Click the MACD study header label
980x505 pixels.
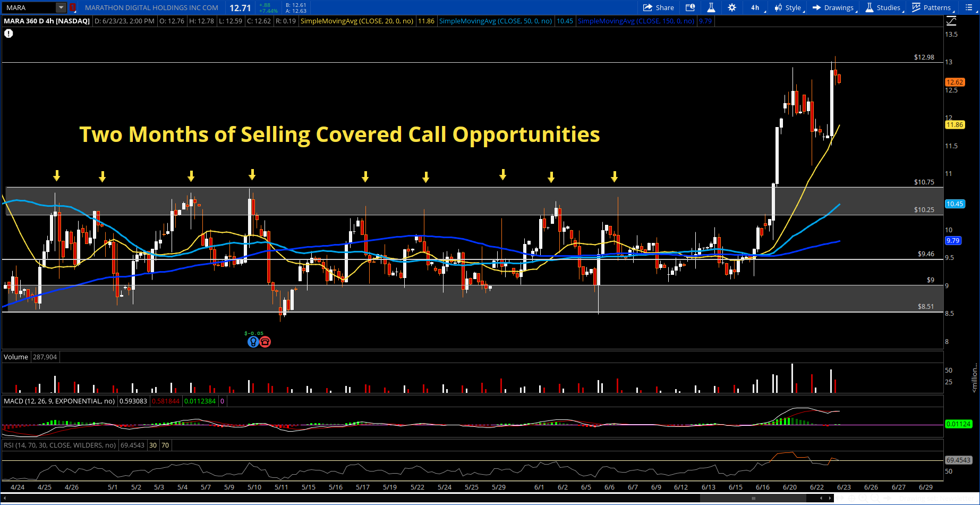tap(59, 401)
